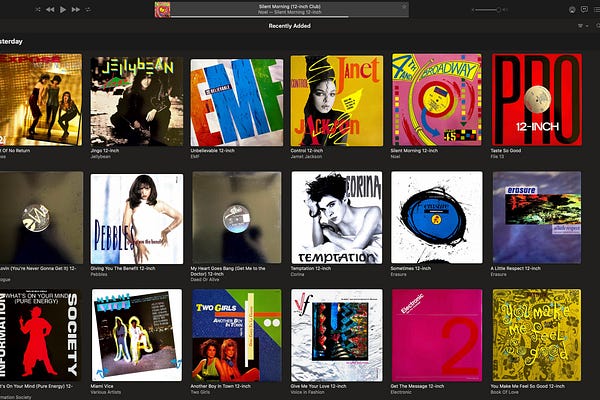Click the My Heart Goes Bang title
600x400 pixels.
pyautogui.click(x=228, y=271)
